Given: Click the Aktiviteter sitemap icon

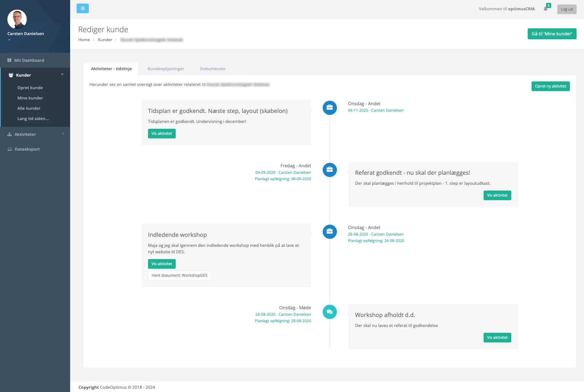Looking at the screenshot, I should [9, 134].
